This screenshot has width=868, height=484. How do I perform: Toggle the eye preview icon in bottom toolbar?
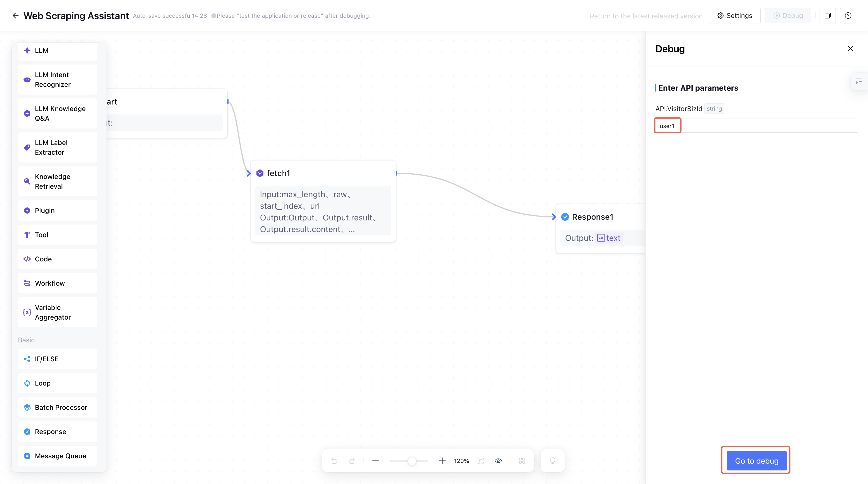(498, 461)
